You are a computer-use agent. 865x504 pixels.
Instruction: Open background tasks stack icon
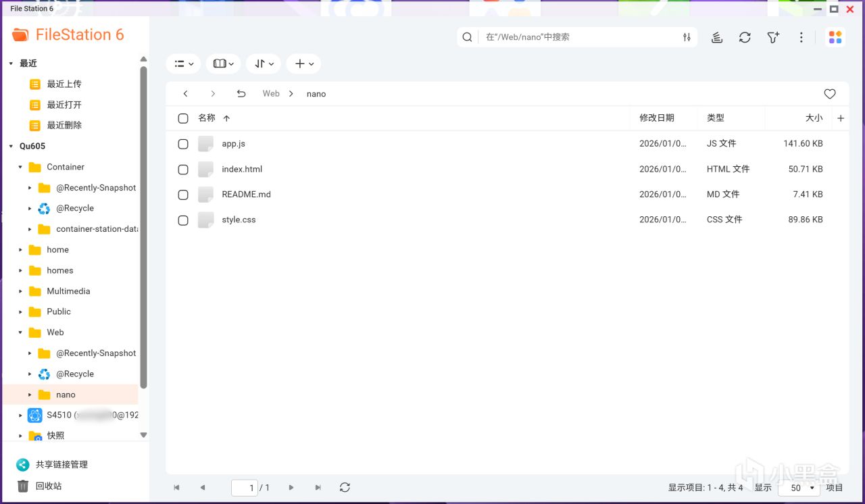(x=717, y=38)
